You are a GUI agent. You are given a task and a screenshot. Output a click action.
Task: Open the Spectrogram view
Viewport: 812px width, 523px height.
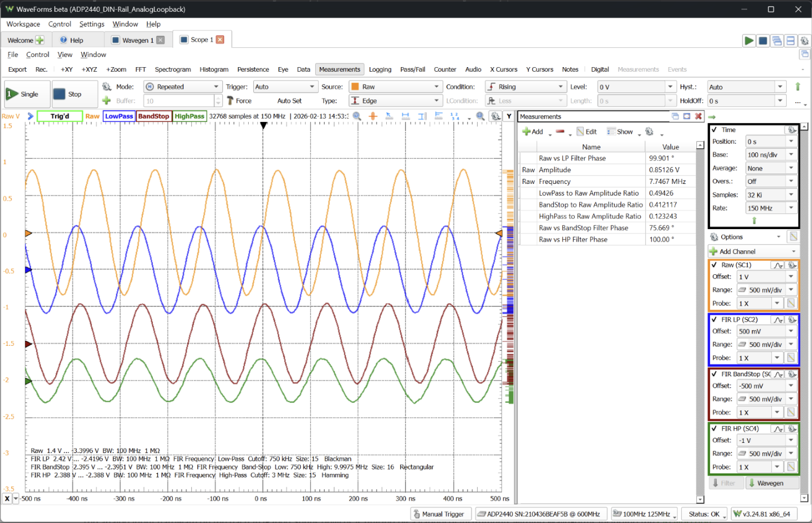(x=173, y=69)
